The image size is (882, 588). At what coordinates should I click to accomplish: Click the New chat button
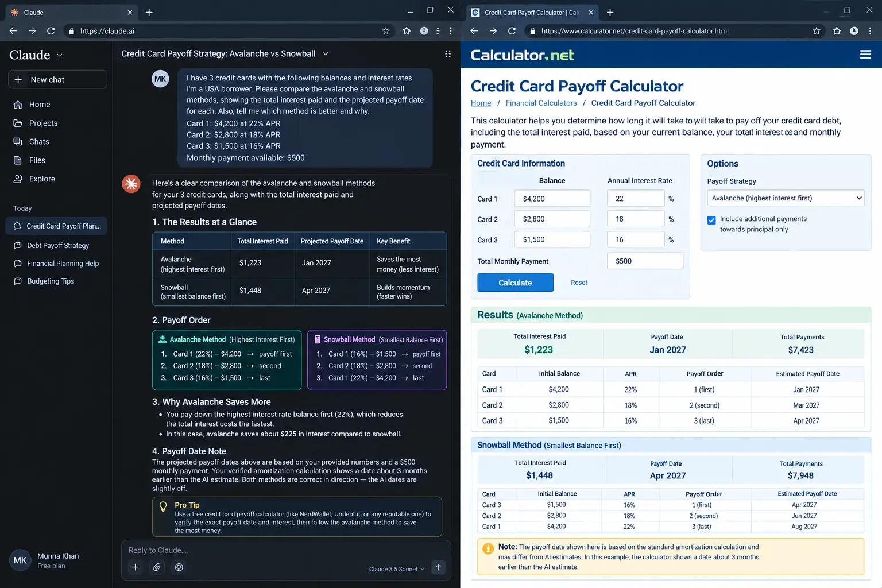coord(57,80)
